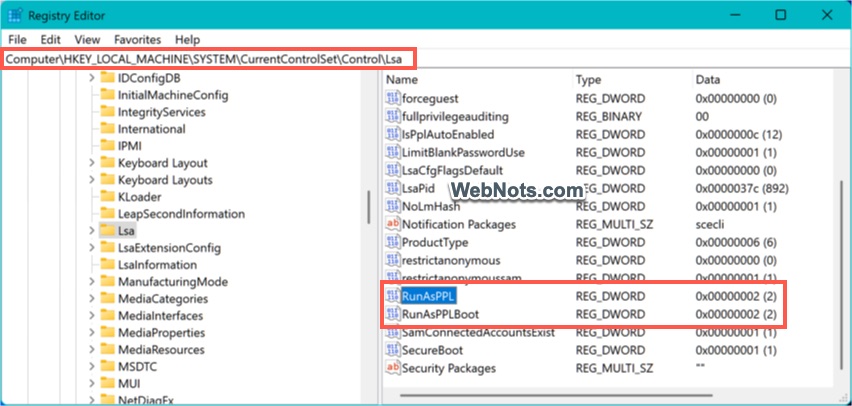The width and height of the screenshot is (852, 406).
Task: Click the Registry Editor app icon in title bar
Action: click(16, 15)
